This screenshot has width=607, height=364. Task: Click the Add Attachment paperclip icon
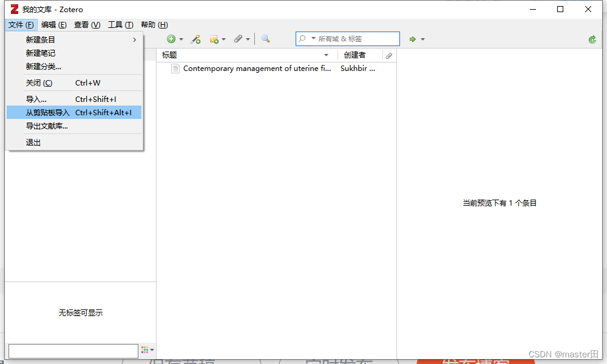coord(238,39)
